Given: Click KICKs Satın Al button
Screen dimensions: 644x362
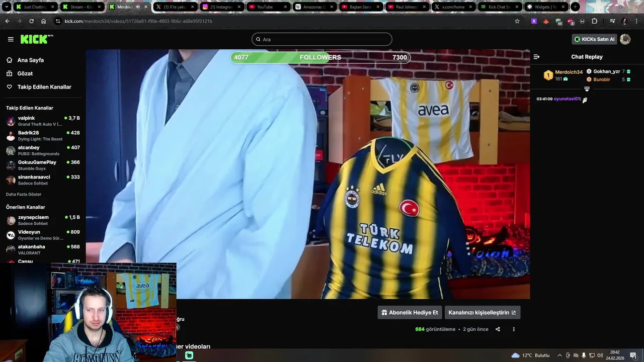Looking at the screenshot, I should click(x=594, y=39).
